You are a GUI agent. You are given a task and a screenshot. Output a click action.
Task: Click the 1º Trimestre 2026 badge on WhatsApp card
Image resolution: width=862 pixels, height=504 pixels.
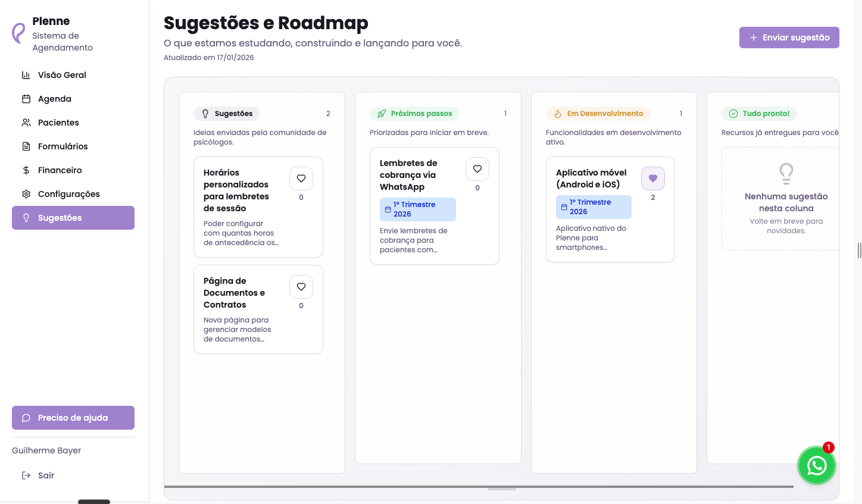coord(417,209)
